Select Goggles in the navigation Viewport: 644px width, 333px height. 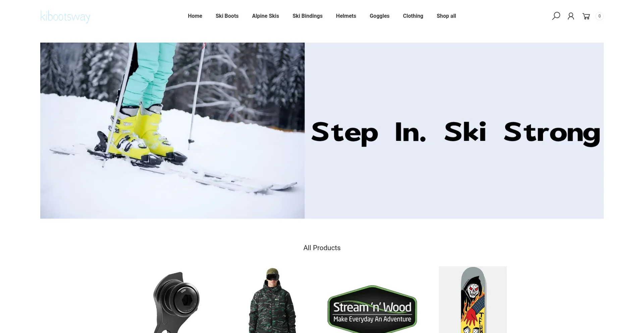380,16
